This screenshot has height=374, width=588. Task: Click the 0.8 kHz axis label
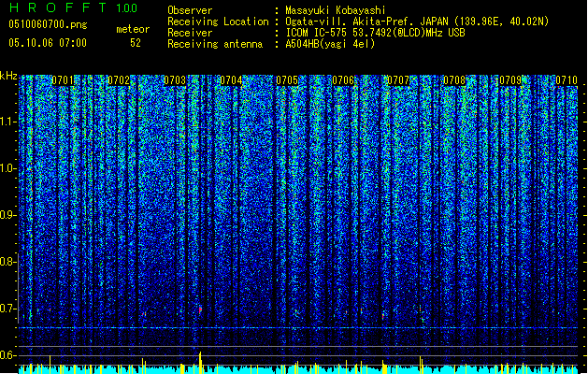tap(8, 262)
